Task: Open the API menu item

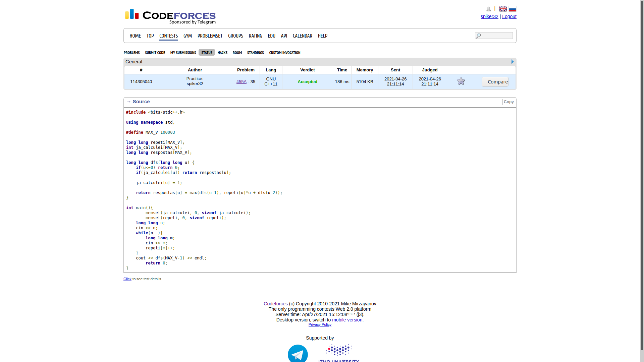Action: [x=284, y=36]
